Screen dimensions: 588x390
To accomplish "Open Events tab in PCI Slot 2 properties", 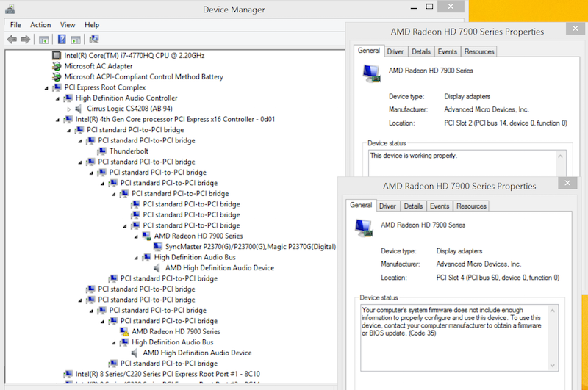I will point(448,51).
